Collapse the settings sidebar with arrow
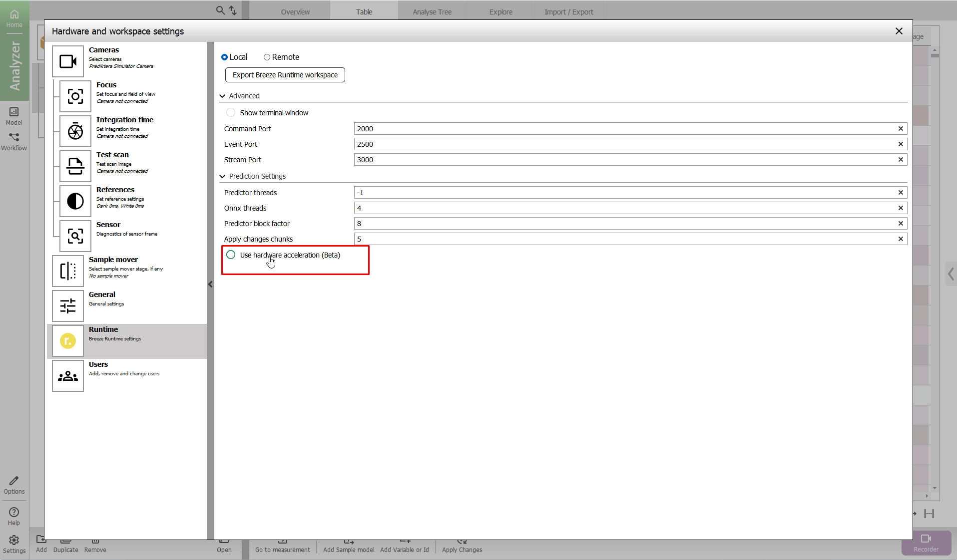The width and height of the screenshot is (957, 560). 210,284
